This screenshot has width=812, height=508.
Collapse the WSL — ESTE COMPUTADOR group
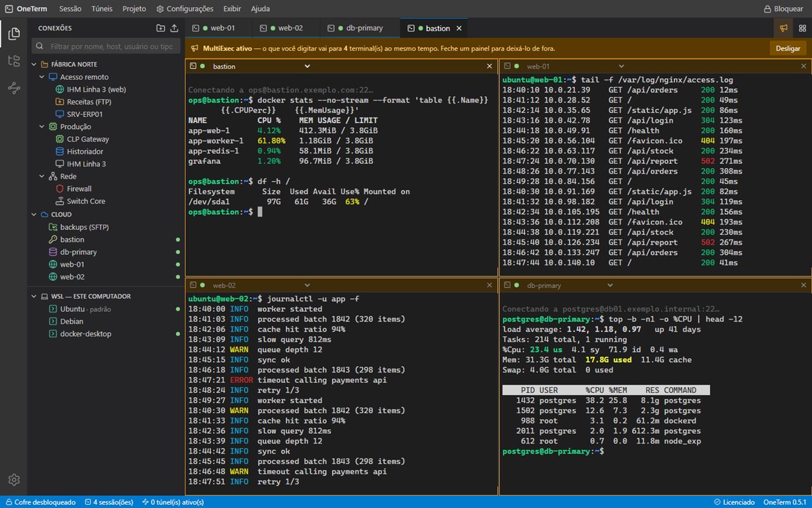(34, 296)
